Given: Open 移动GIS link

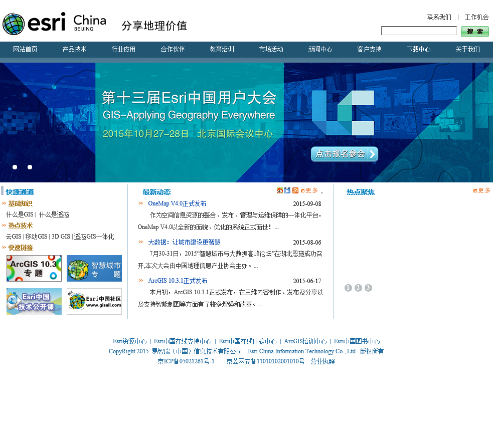Looking at the screenshot, I should point(36,237).
